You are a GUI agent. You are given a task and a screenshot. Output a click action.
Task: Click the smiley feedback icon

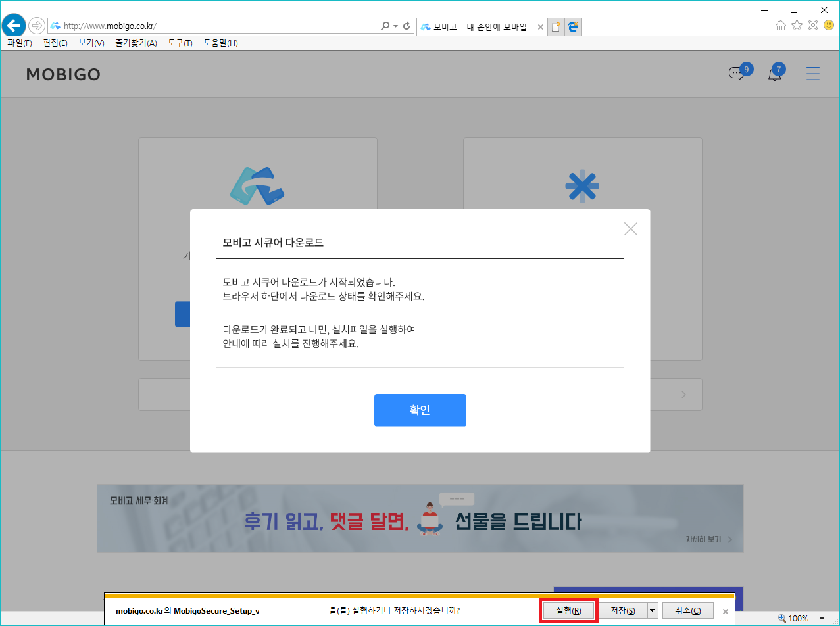pos(829,26)
